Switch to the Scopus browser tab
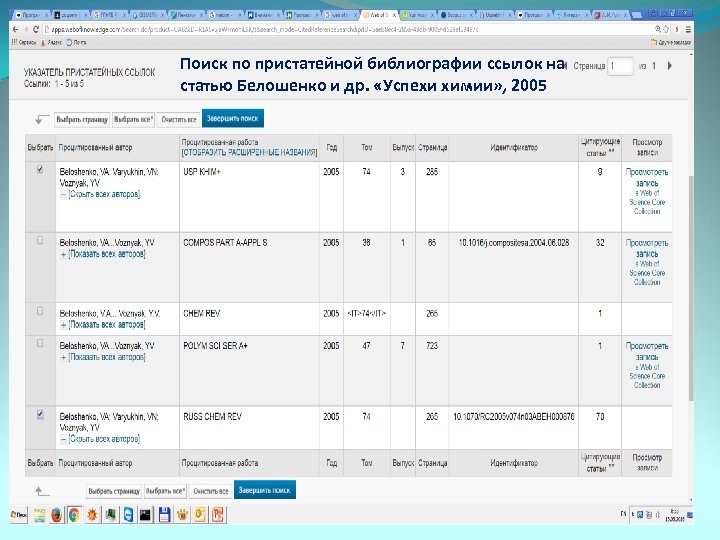 457,15
